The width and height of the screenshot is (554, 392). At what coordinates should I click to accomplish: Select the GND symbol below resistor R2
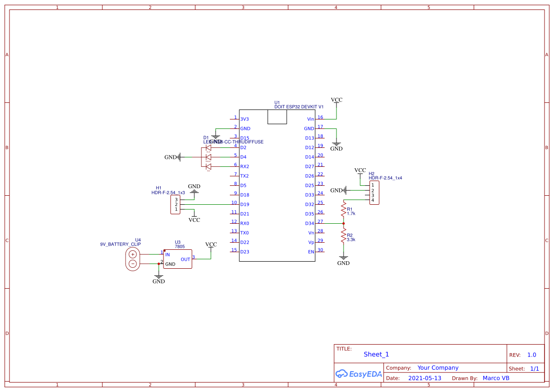click(343, 257)
